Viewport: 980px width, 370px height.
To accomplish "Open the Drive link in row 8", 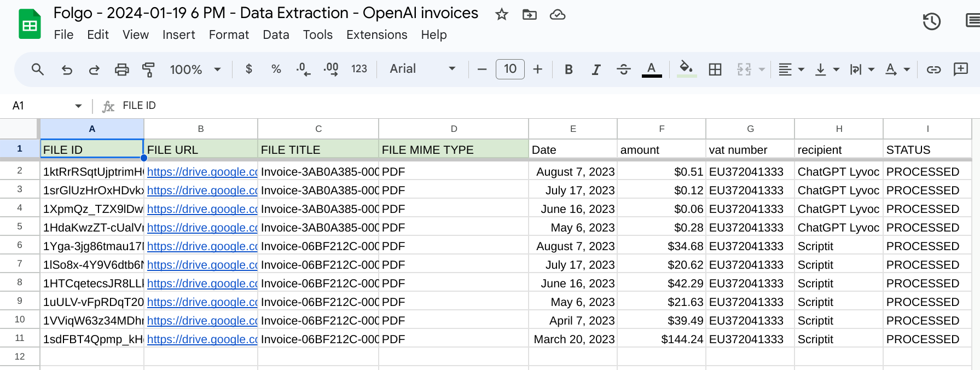I will coord(202,284).
